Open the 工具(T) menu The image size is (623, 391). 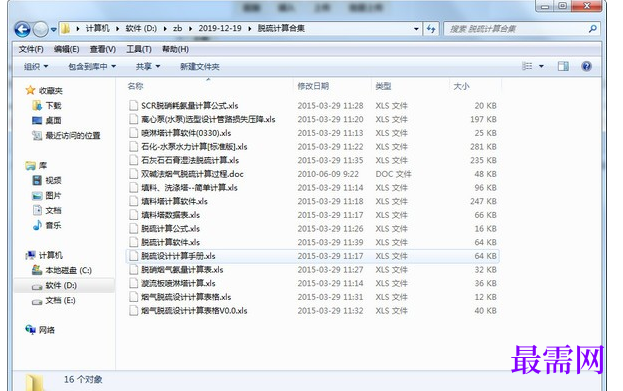pyautogui.click(x=139, y=49)
